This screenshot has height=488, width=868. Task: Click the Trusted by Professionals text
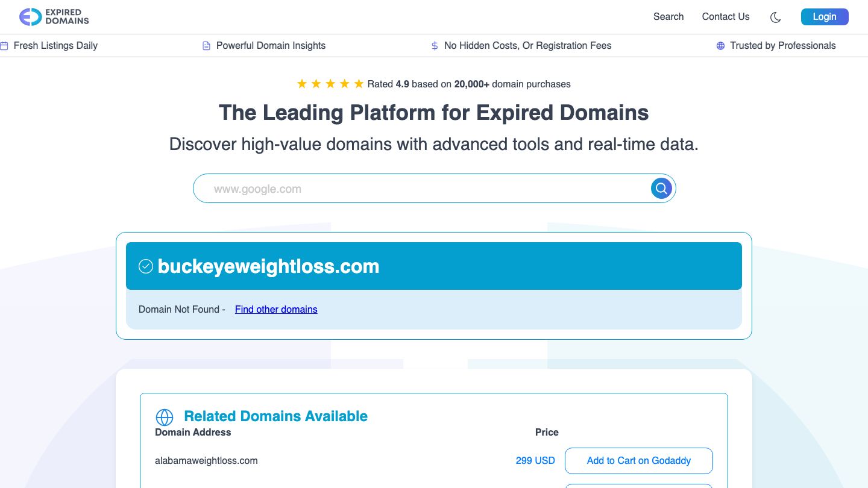(782, 46)
